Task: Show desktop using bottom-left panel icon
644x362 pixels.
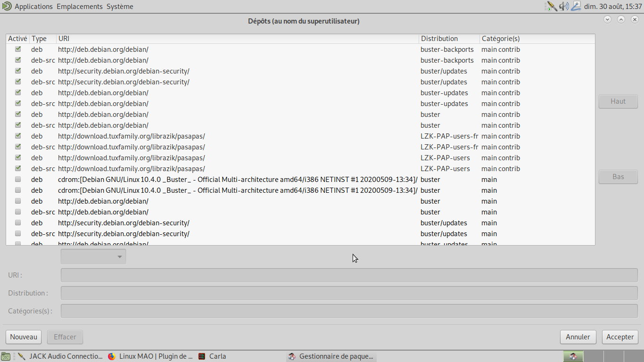Action: [x=6, y=356]
